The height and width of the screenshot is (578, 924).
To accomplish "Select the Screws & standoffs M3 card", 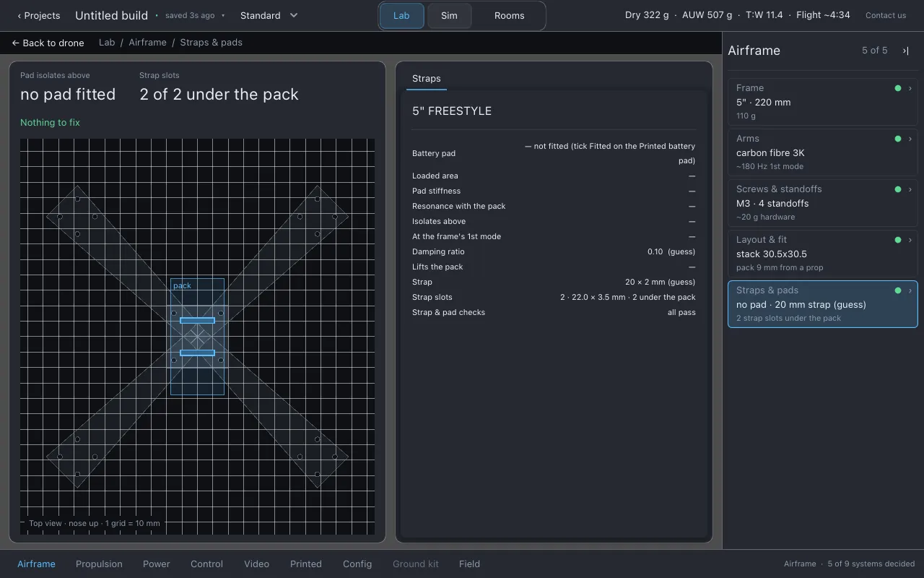I will pos(823,203).
